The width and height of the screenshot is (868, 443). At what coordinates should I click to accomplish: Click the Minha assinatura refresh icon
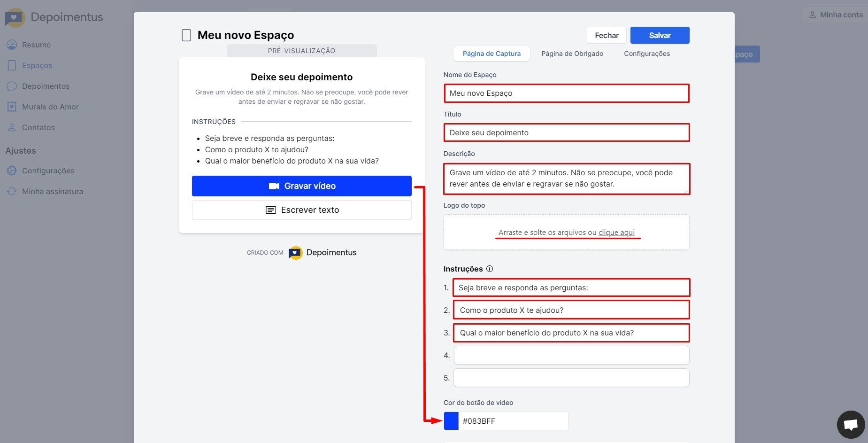[12, 191]
